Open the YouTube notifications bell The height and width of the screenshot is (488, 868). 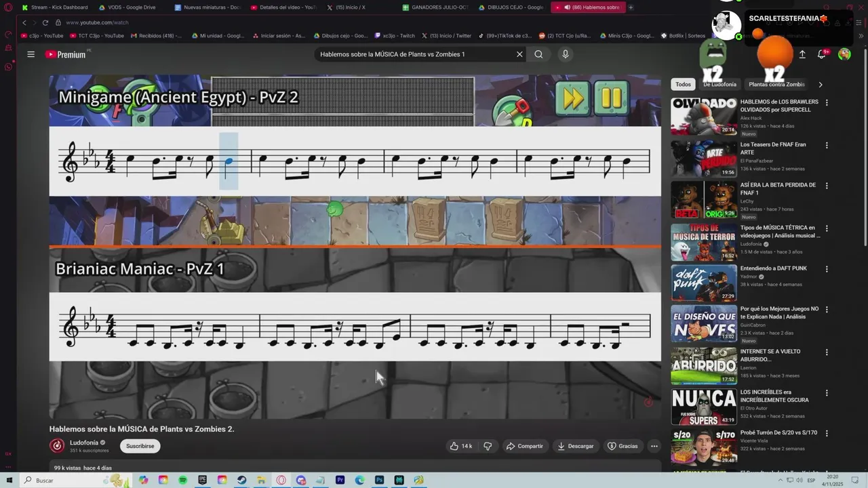(x=822, y=54)
